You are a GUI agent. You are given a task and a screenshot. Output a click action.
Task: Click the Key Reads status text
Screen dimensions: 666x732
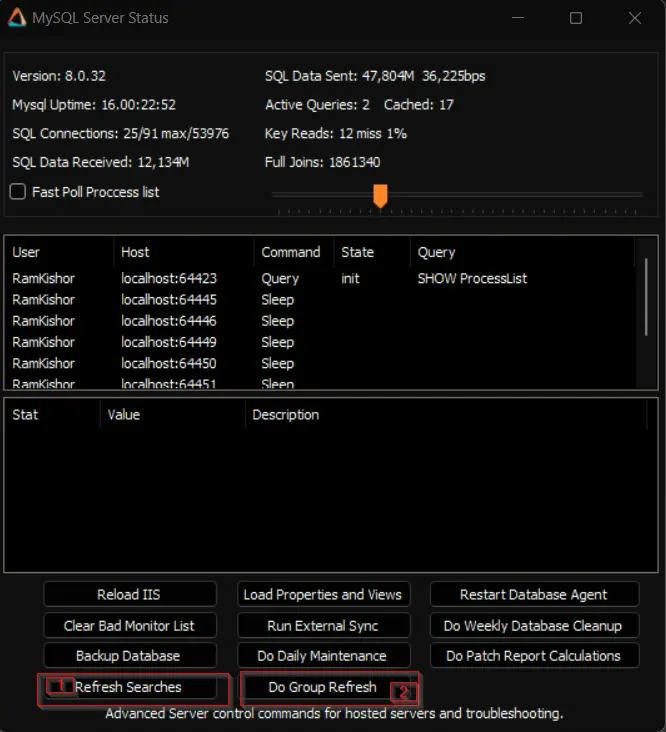[336, 134]
